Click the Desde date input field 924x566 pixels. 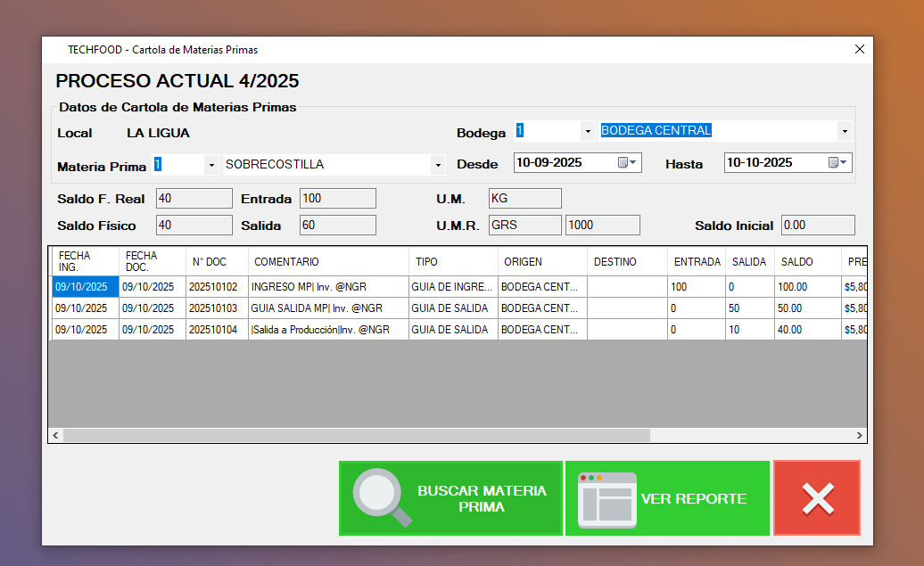pos(562,162)
